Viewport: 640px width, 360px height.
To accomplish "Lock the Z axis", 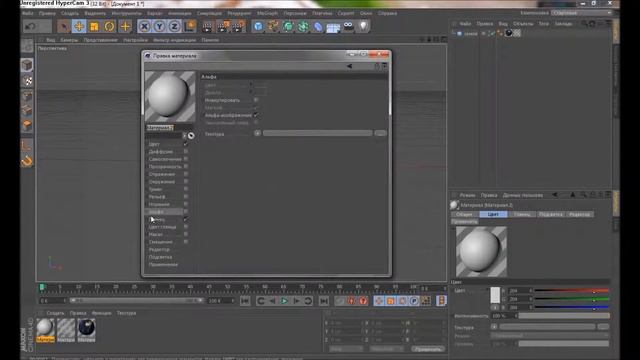I will click(174, 27).
